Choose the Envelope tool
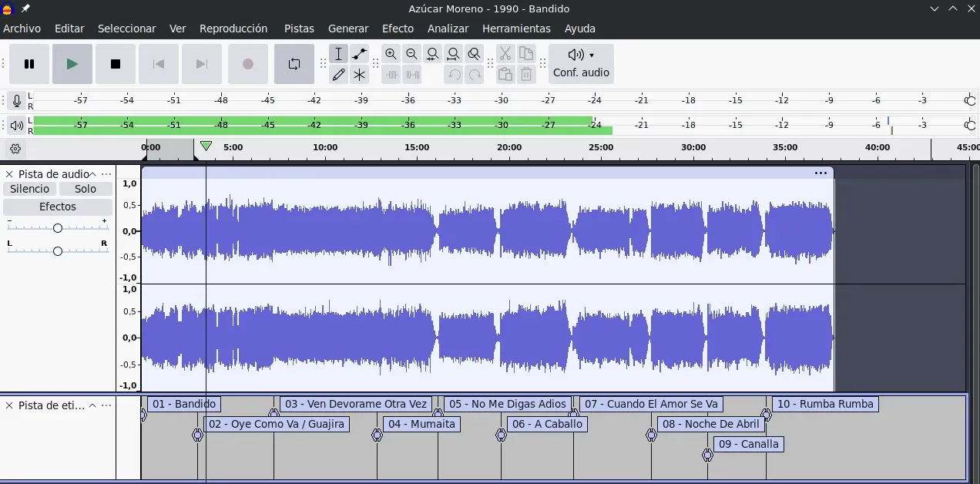This screenshot has width=980, height=484. pos(359,54)
